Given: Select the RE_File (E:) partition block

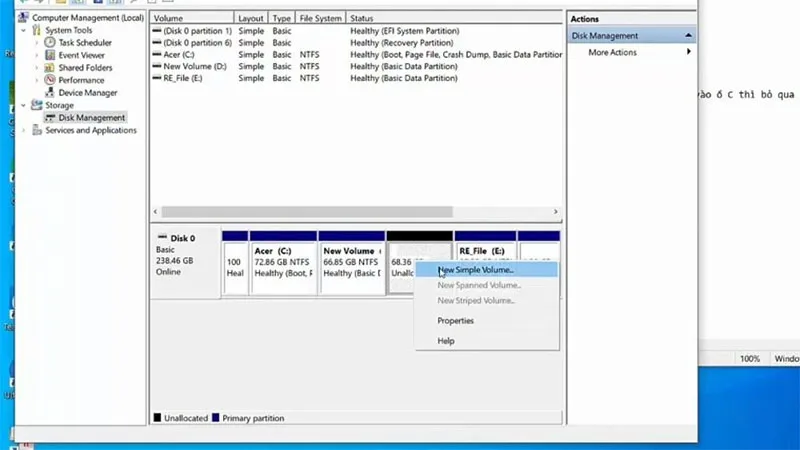Looking at the screenshot, I should pos(485,247).
